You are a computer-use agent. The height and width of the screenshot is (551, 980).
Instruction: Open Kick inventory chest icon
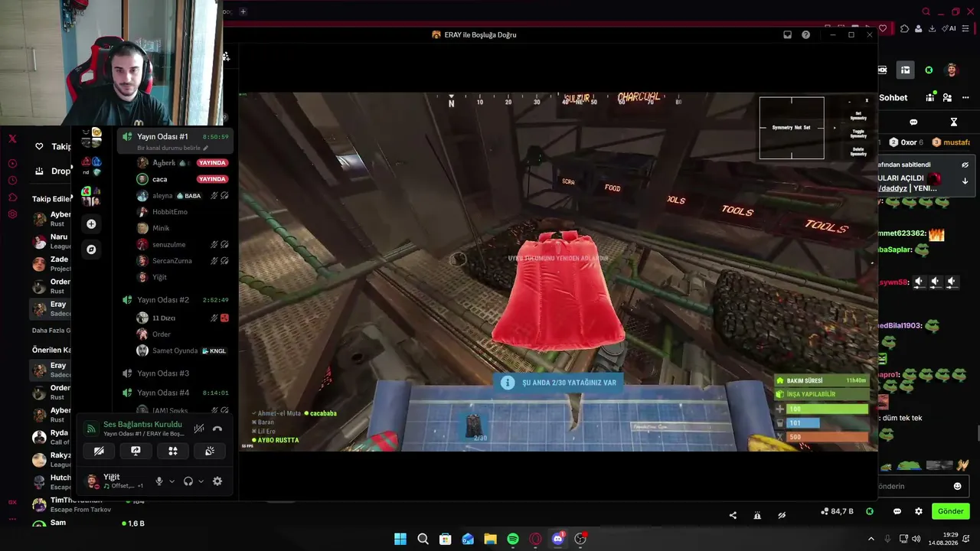[905, 70]
